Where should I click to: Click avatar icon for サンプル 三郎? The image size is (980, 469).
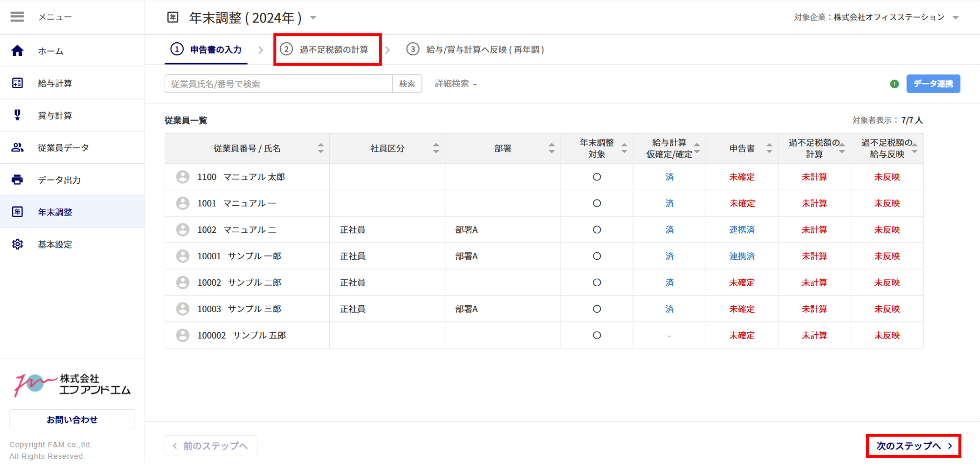tap(183, 309)
